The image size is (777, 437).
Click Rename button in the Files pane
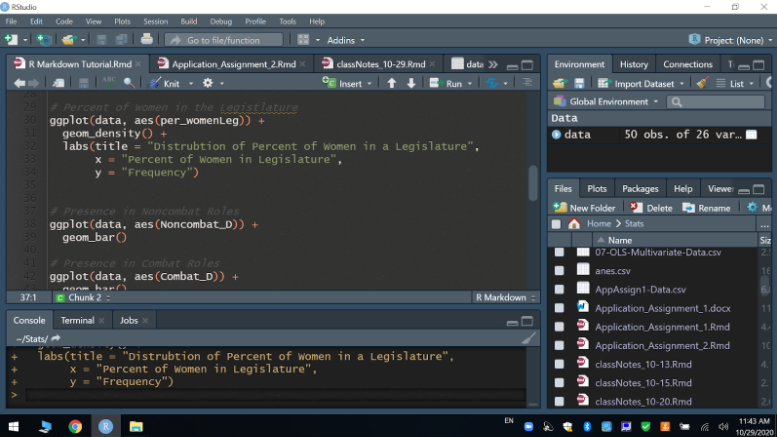click(706, 208)
